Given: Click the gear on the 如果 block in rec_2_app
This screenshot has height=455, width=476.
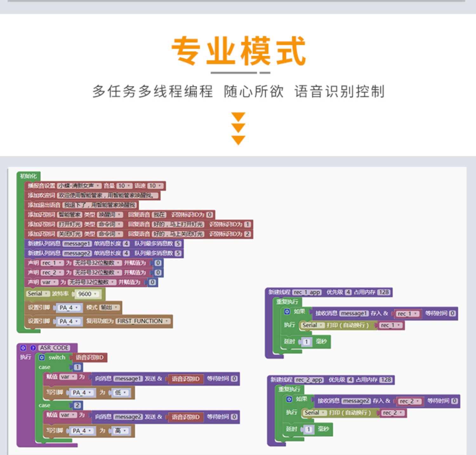Looking at the screenshot, I should tap(289, 399).
